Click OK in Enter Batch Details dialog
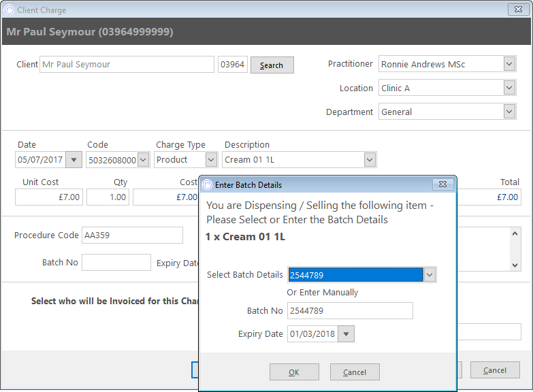Viewport: 533px width, 392px height. point(294,372)
